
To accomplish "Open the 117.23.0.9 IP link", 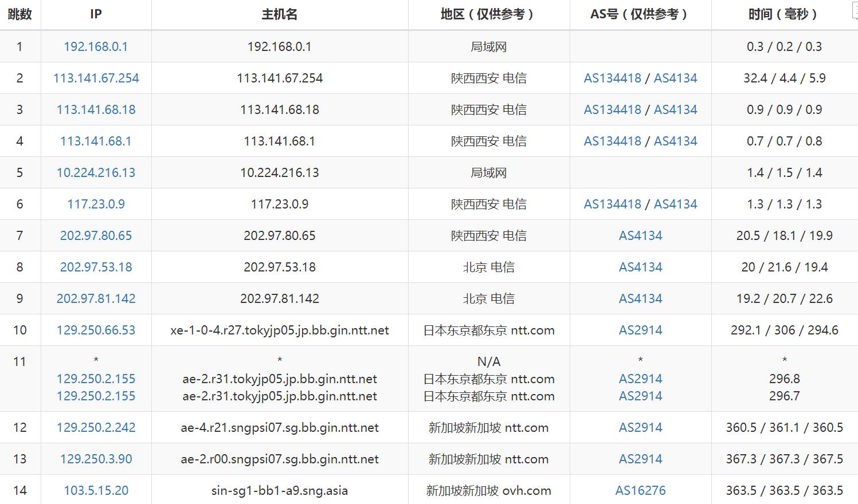I will (x=96, y=204).
